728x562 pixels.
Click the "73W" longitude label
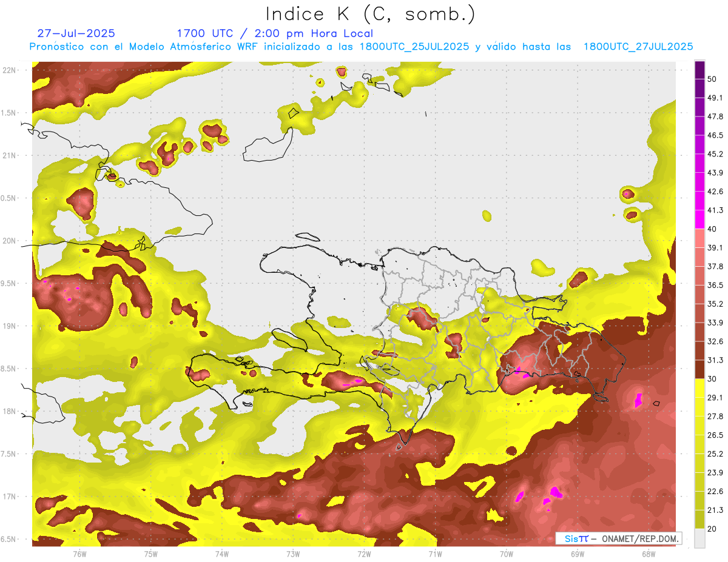click(293, 554)
